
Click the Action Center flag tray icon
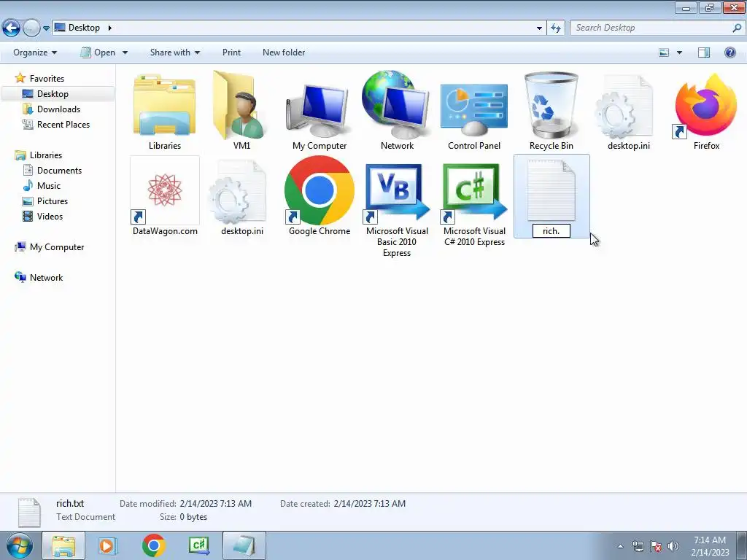(x=656, y=546)
